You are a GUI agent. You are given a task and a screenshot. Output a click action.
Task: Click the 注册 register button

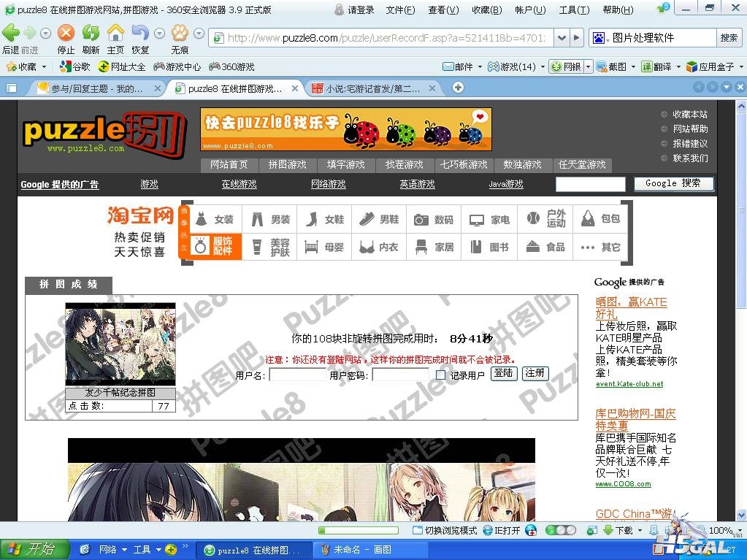pos(535,373)
